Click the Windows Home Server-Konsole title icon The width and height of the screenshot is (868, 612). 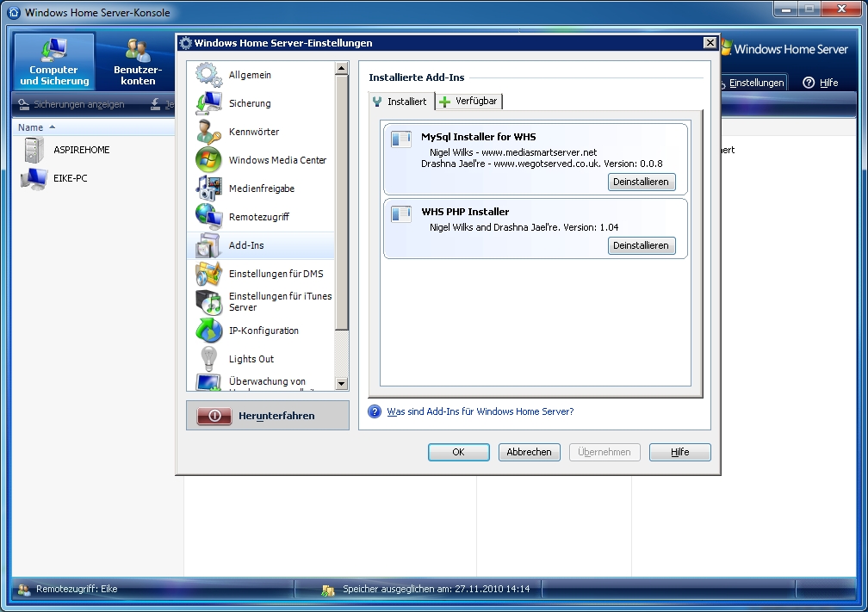tap(13, 12)
